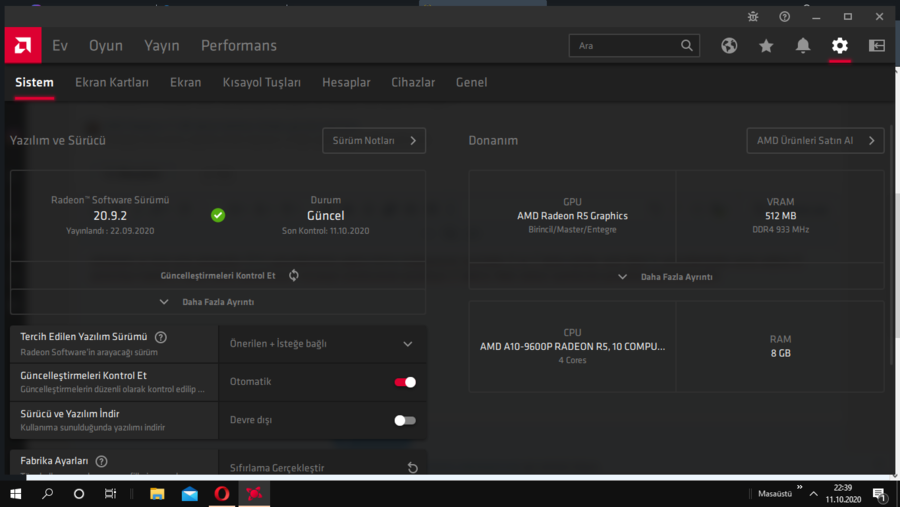Toggle automatic Güncelleştirmeleri Kontrol Et switch
The height and width of the screenshot is (507, 900).
click(x=405, y=382)
